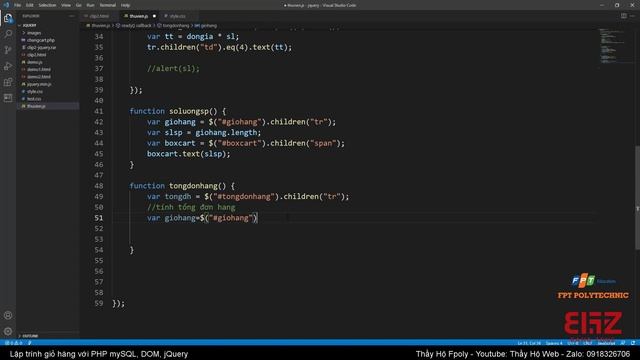Open the Explorer view in the activity bar

8,18
